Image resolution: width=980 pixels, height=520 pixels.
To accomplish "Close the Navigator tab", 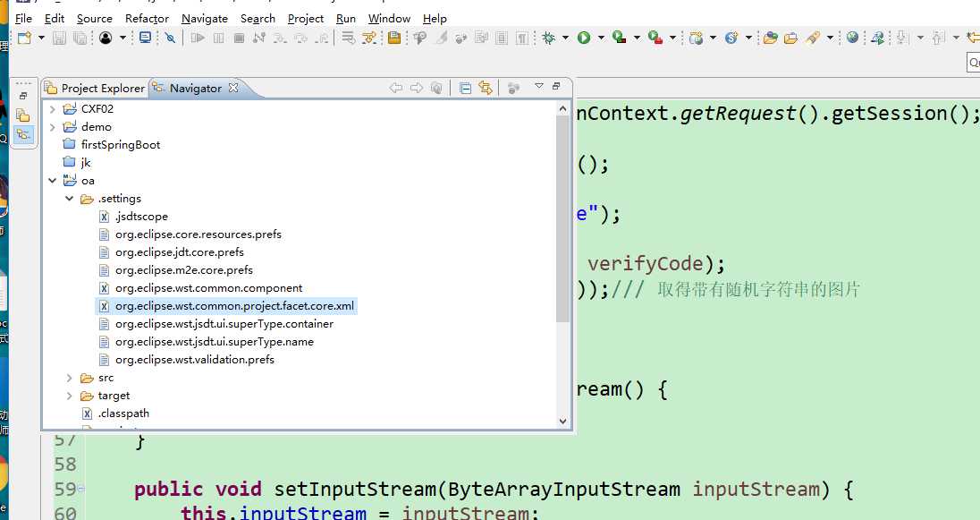I will [233, 88].
